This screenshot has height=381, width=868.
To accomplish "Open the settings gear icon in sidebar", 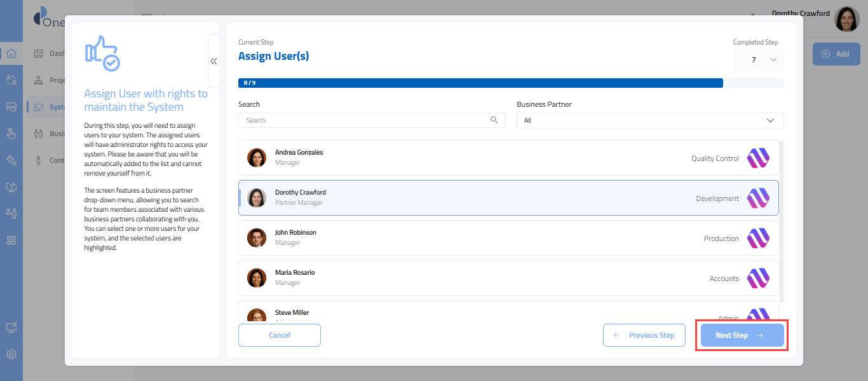I will pyautogui.click(x=11, y=354).
